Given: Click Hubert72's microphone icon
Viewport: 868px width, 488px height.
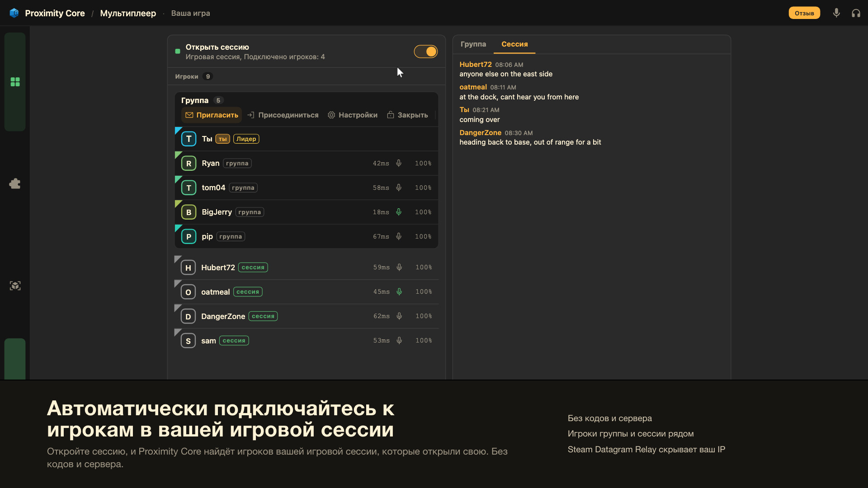Looking at the screenshot, I should click(399, 267).
